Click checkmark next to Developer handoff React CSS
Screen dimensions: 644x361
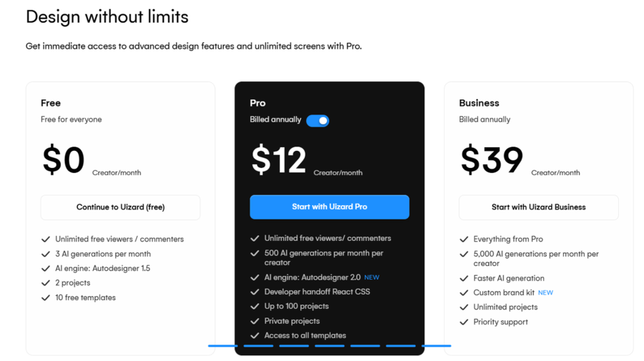point(255,292)
